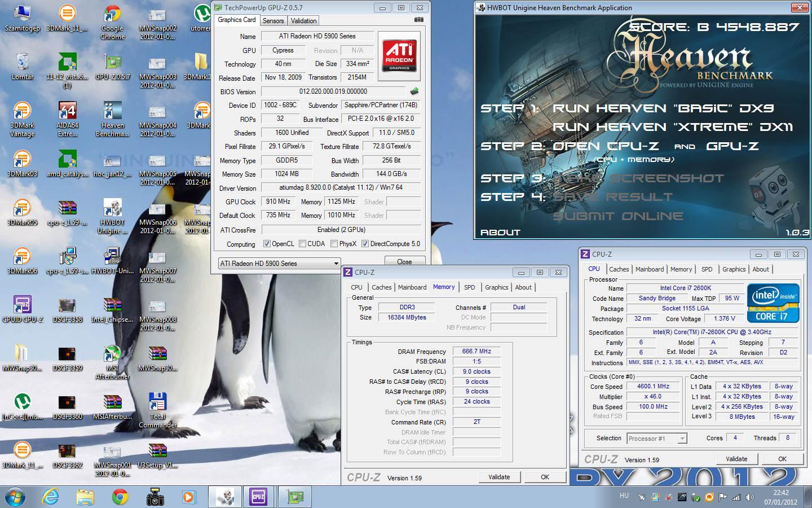Image resolution: width=812 pixels, height=508 pixels.
Task: Open the Caches tab in the CPU-Z processor window
Action: click(619, 269)
